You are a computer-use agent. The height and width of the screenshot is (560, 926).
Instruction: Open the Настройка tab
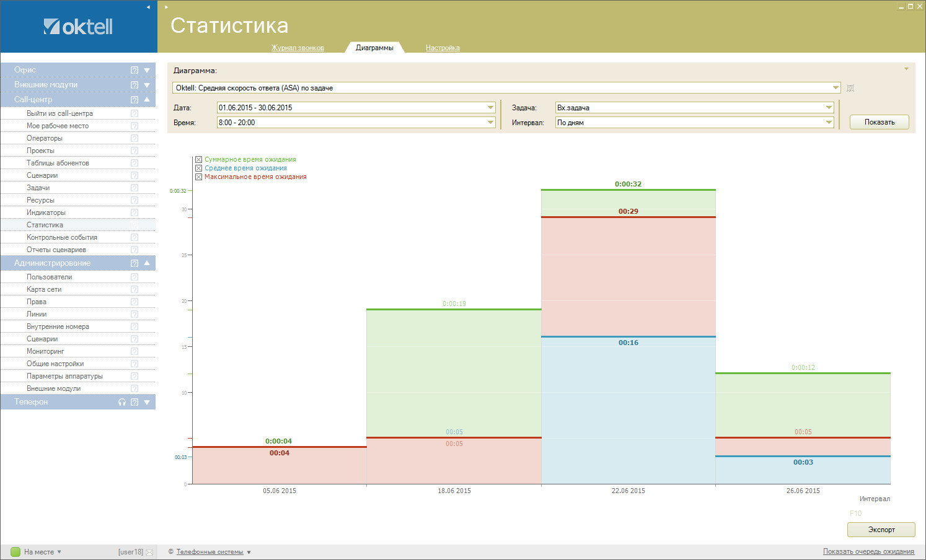[x=443, y=48]
